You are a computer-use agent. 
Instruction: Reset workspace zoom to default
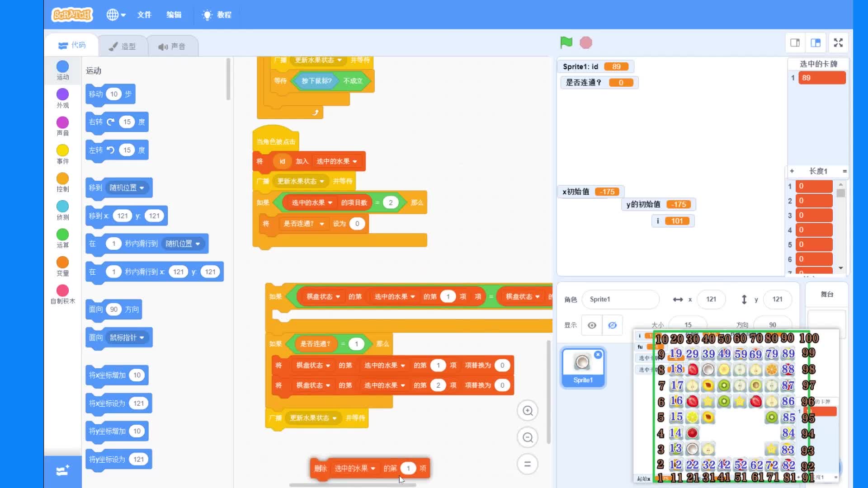click(528, 464)
